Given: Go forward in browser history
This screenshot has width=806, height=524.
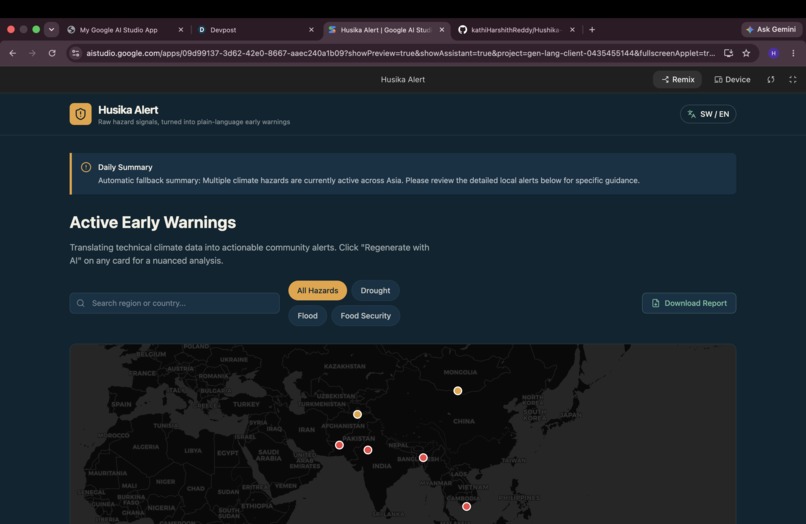Looking at the screenshot, I should point(32,53).
